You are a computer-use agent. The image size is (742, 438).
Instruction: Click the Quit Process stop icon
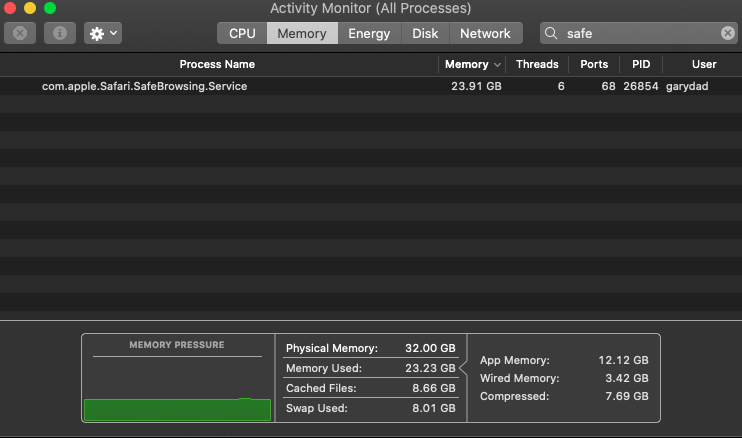point(20,33)
